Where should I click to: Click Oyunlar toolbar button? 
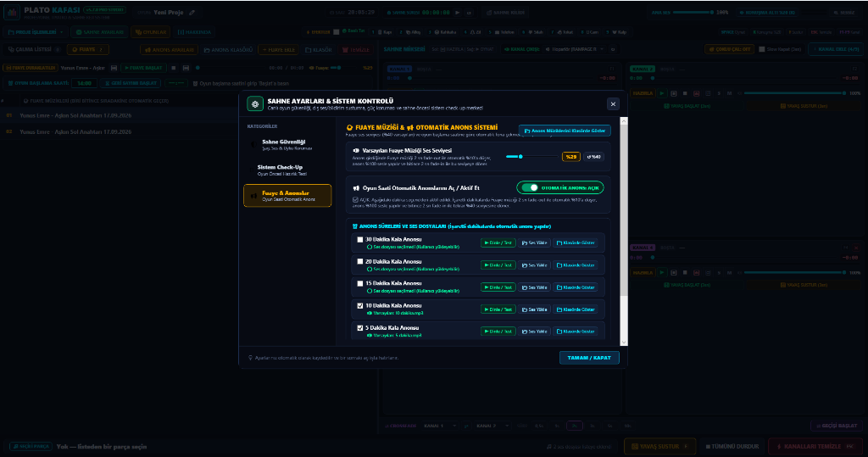(151, 32)
